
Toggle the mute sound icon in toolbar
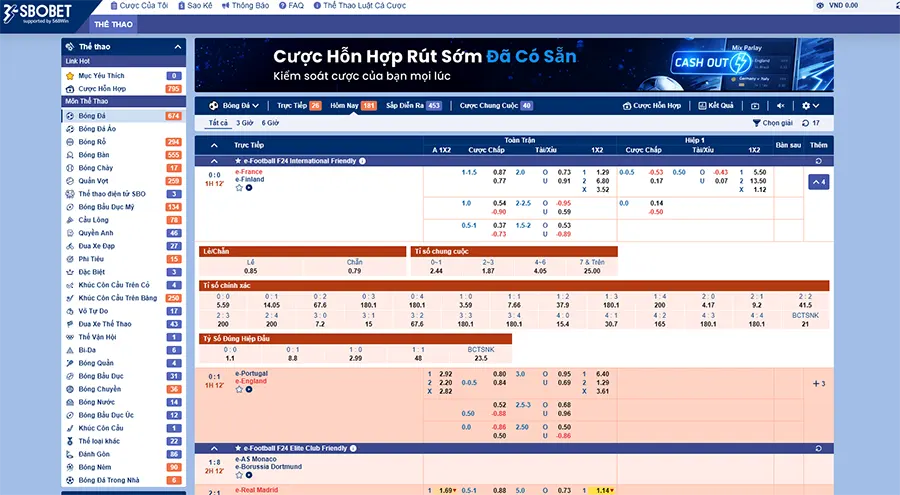(781, 106)
